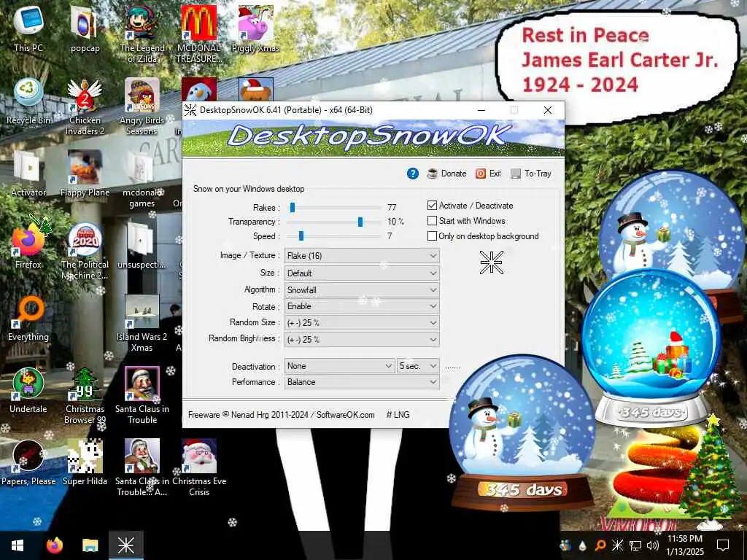Click the Donate button
Viewport: 747px width, 560px height.
(x=447, y=174)
